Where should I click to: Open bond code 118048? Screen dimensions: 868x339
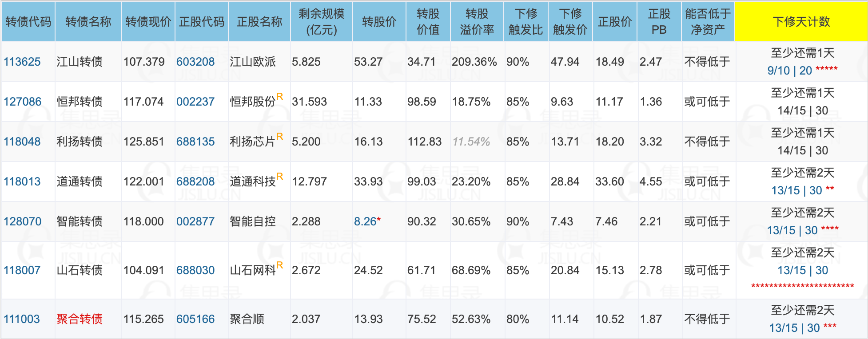(x=22, y=142)
